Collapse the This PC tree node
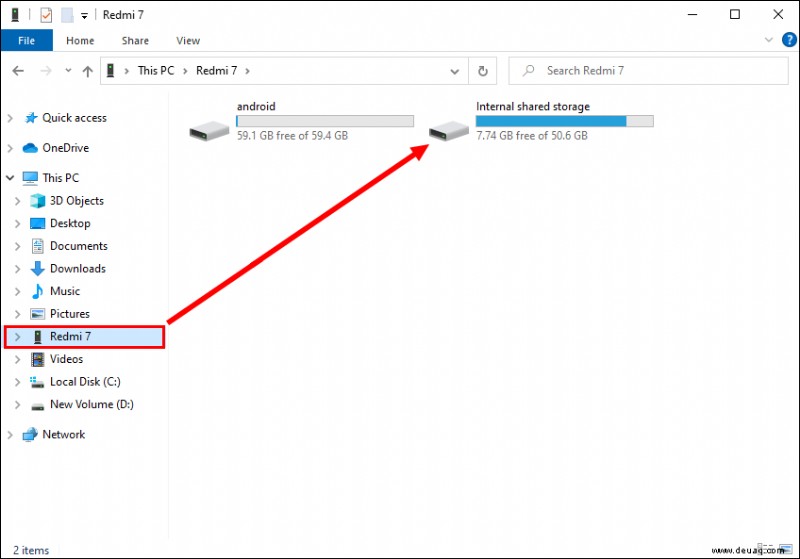The height and width of the screenshot is (559, 800). (x=10, y=178)
